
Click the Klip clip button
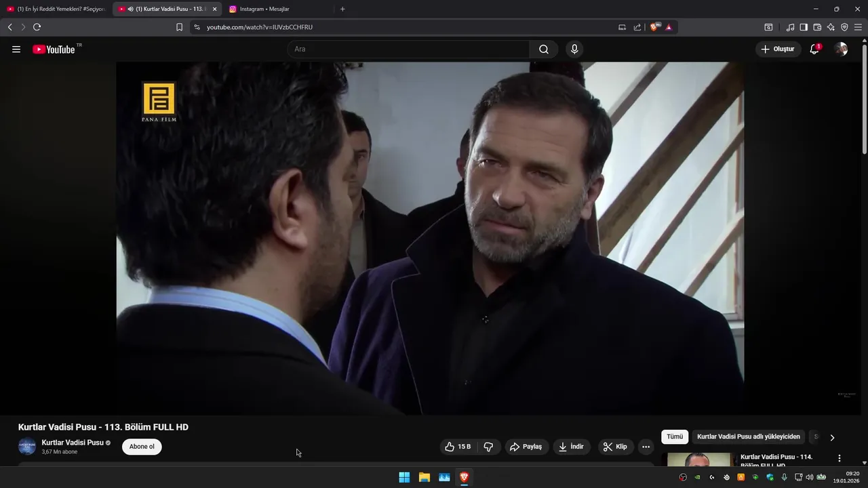615,447
